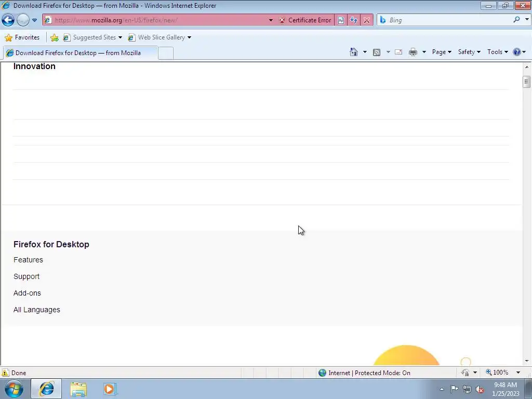This screenshot has width=532, height=399.
Task: Expand the privacy icon dropdown arrow
Action: coord(475,373)
